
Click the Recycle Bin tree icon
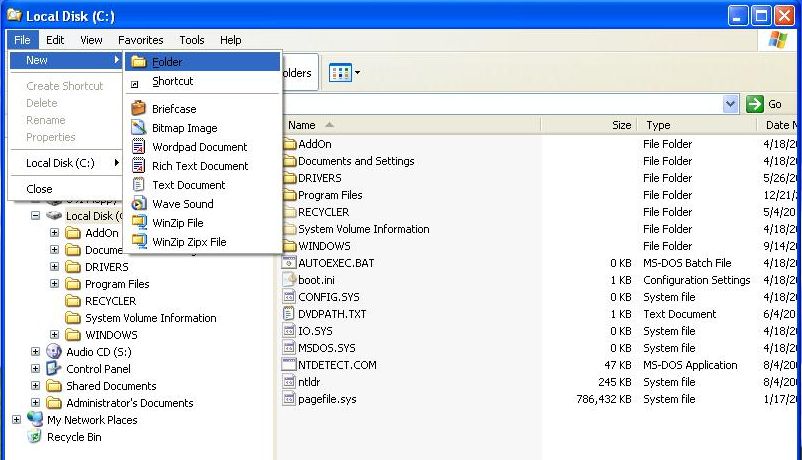click(x=35, y=437)
